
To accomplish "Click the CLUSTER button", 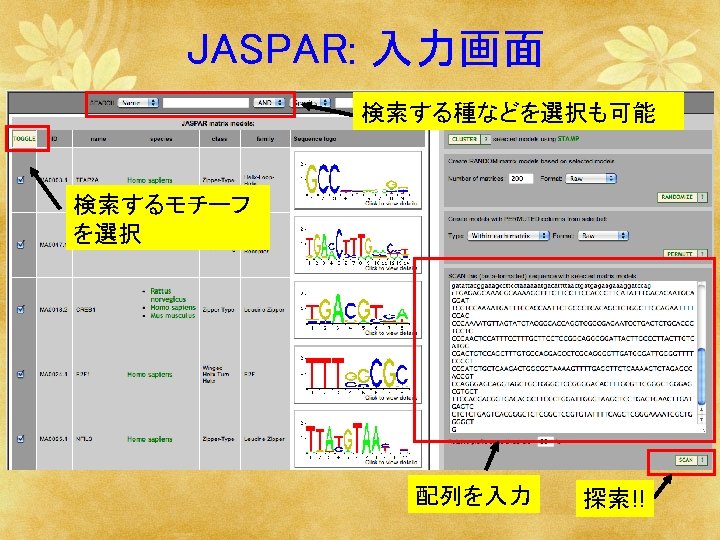I will [464, 139].
